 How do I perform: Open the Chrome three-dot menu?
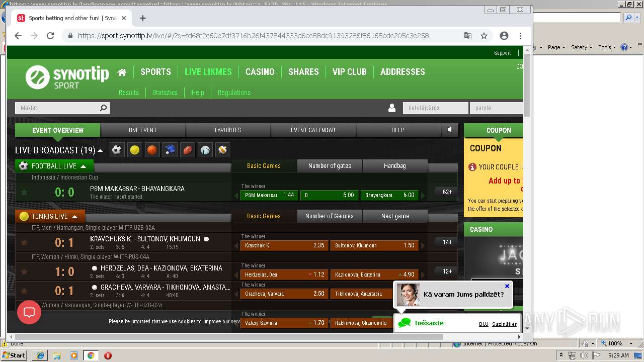click(520, 36)
